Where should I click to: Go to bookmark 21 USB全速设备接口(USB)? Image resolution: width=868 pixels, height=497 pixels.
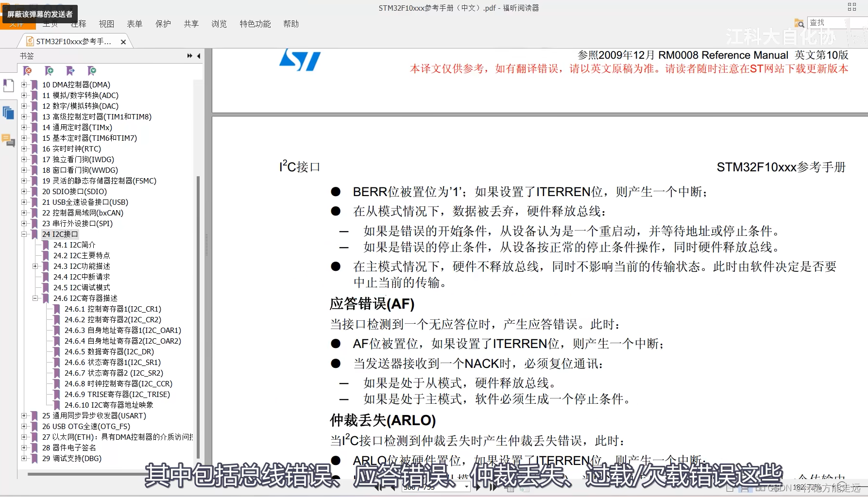point(85,202)
